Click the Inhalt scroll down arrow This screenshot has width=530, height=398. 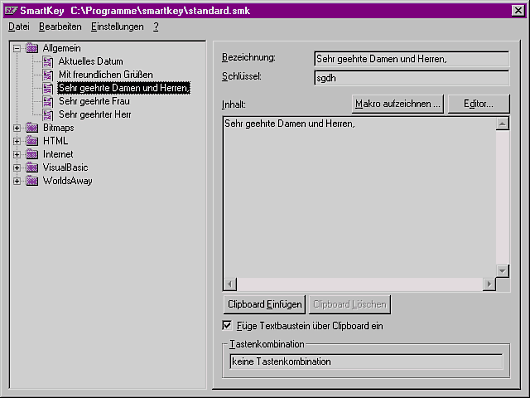502,271
